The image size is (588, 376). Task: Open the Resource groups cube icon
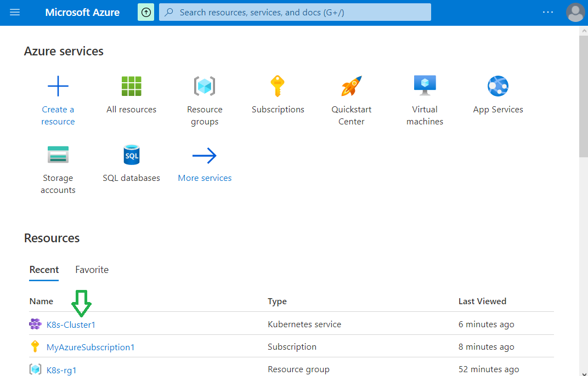pos(205,86)
